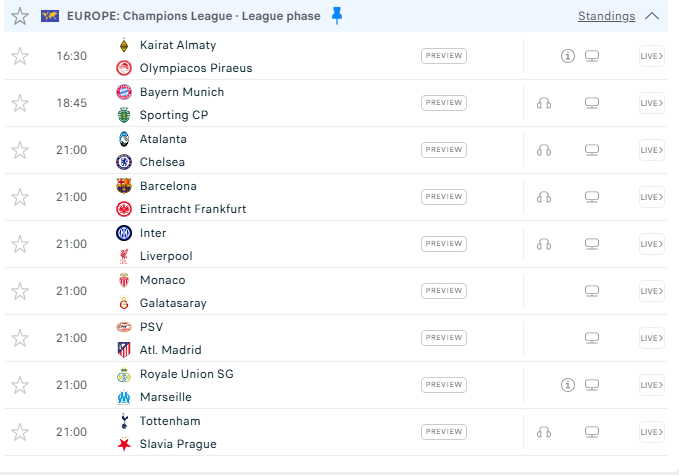
Task: Click the info icon for Kairat Almaty match
Action: (567, 56)
